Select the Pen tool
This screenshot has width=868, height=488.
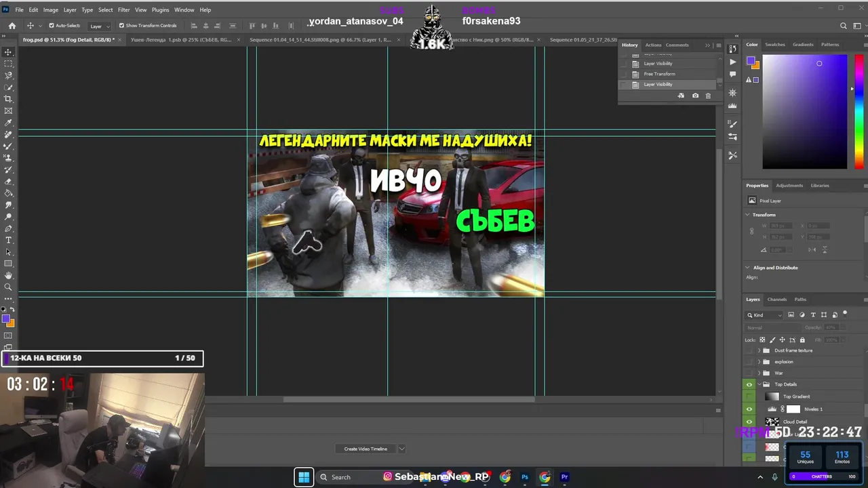click(8, 228)
